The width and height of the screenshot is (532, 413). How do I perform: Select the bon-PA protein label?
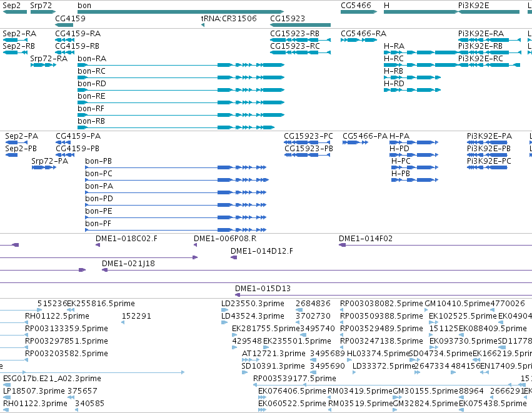[x=99, y=186]
